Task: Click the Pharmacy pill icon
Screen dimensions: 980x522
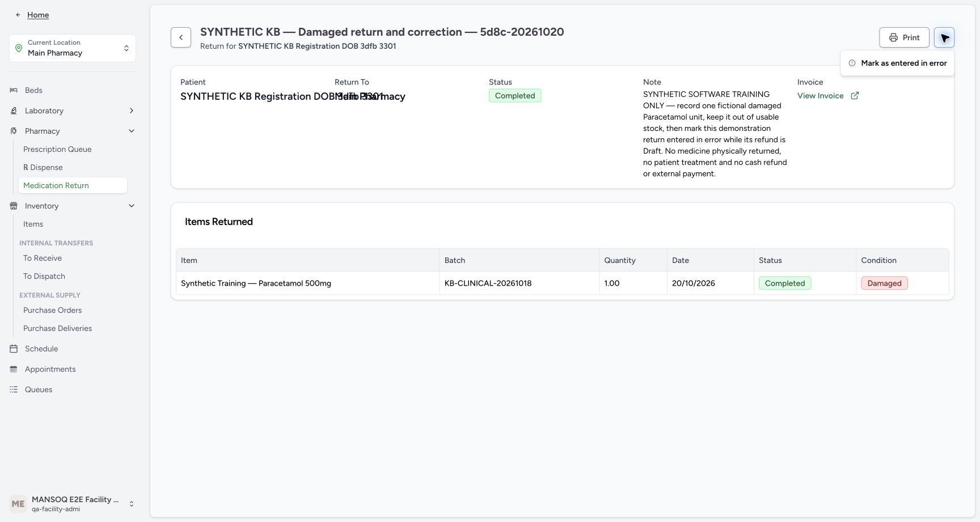Action: pos(14,131)
